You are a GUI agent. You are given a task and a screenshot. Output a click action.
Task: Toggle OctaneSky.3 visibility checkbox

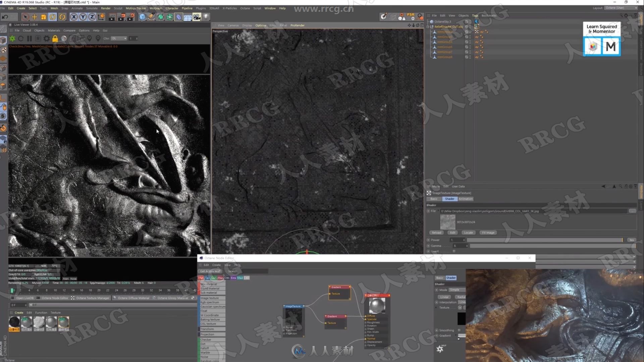point(467,22)
